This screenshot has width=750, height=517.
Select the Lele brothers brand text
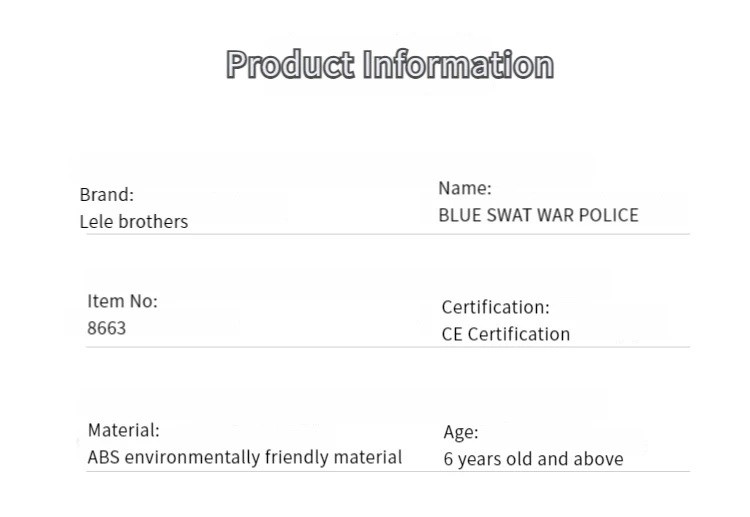click(134, 221)
